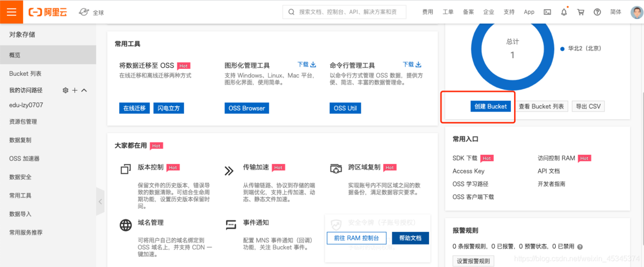This screenshot has height=267, width=644.
Task: Click the 设置报警规则 button
Action: click(473, 261)
